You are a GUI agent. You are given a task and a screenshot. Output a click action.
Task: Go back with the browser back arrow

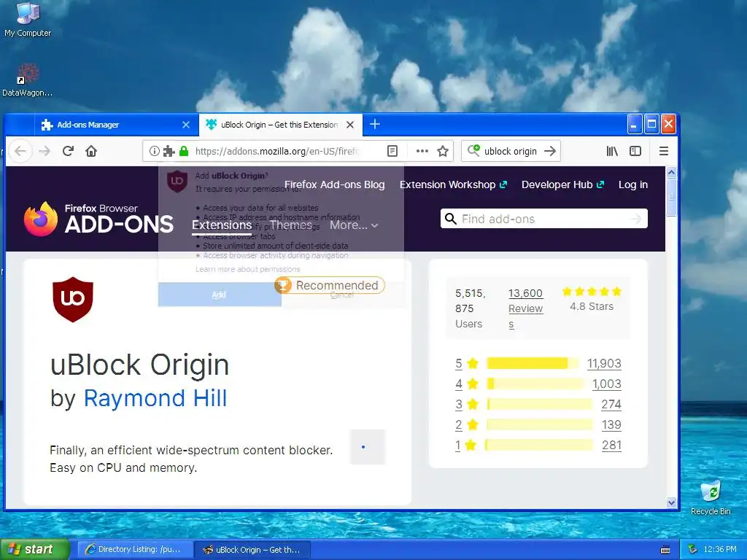[x=20, y=152]
